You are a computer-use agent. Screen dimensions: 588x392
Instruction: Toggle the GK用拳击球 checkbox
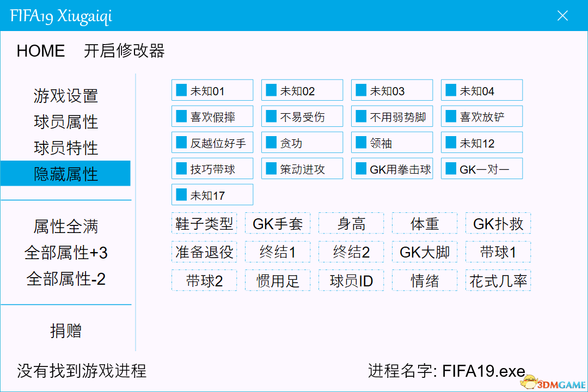coord(362,169)
